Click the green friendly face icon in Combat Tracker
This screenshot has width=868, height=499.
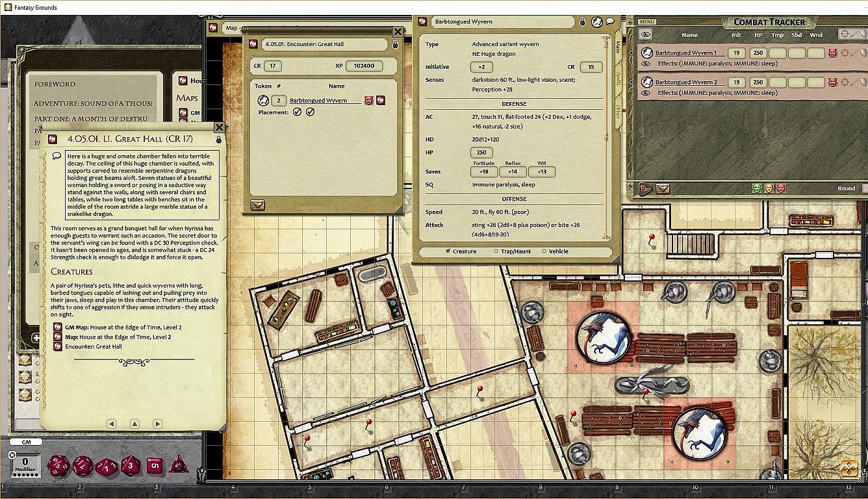click(x=757, y=188)
